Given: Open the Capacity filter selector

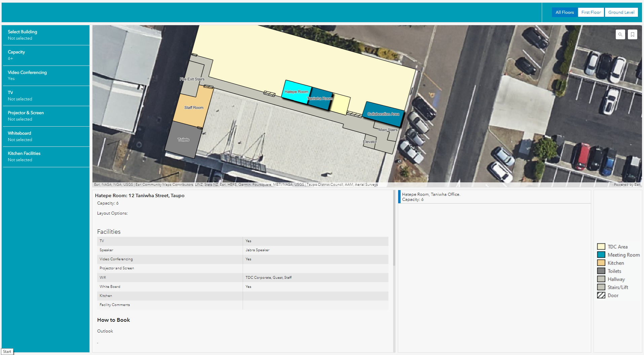Looking at the screenshot, I should pos(46,55).
